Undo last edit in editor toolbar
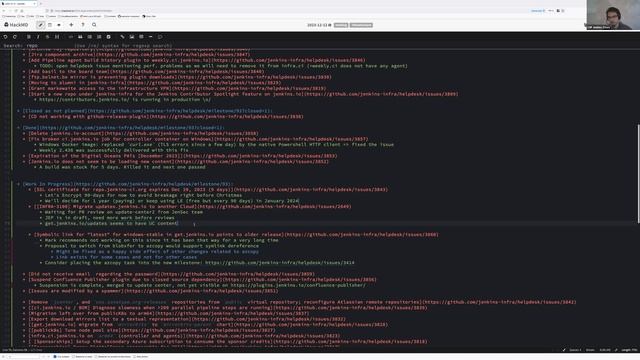 pos(5,37)
